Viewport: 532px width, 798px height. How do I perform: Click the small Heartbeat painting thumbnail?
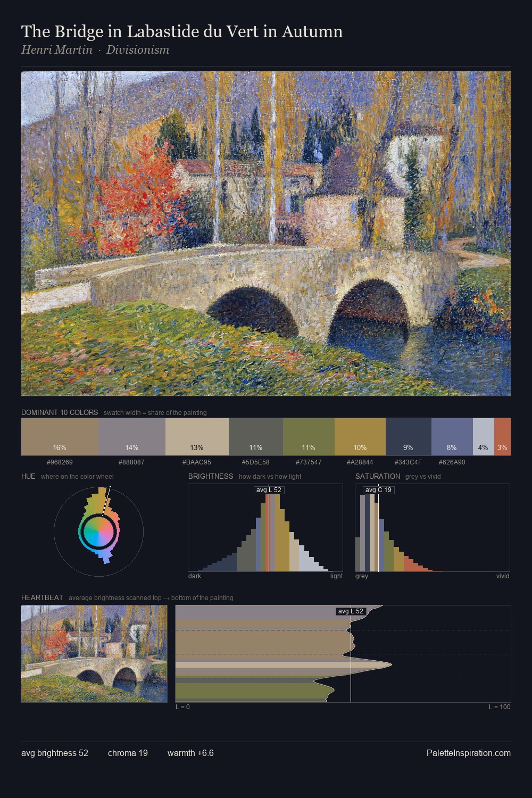(x=94, y=654)
